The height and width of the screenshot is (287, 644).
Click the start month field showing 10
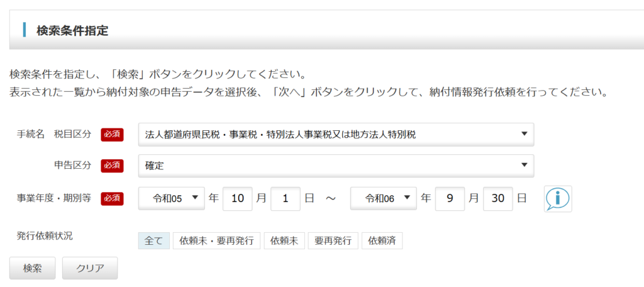coord(237,198)
